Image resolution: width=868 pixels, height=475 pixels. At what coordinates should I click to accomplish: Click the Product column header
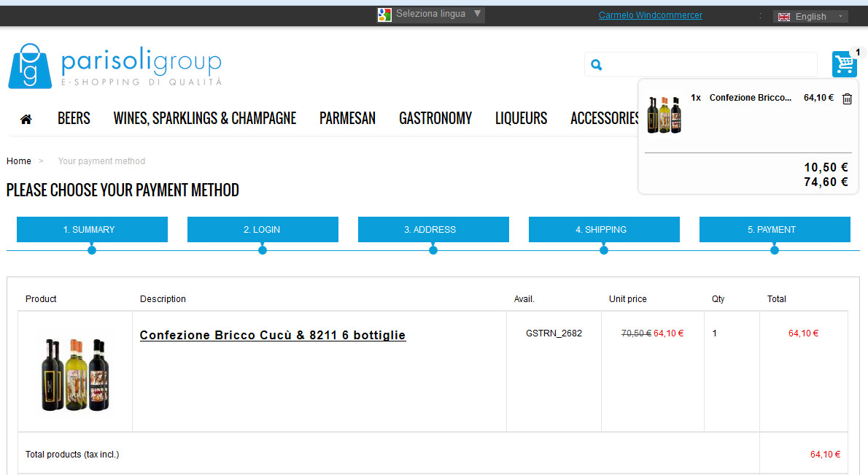[x=41, y=299]
